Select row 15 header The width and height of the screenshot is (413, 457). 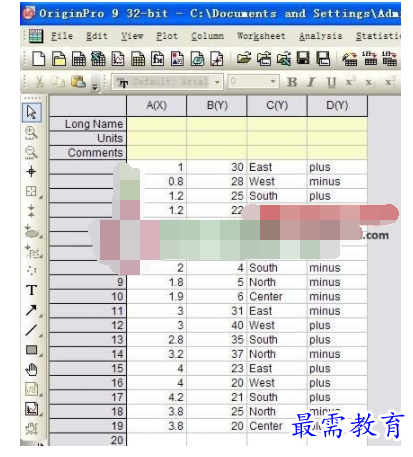tap(88, 369)
